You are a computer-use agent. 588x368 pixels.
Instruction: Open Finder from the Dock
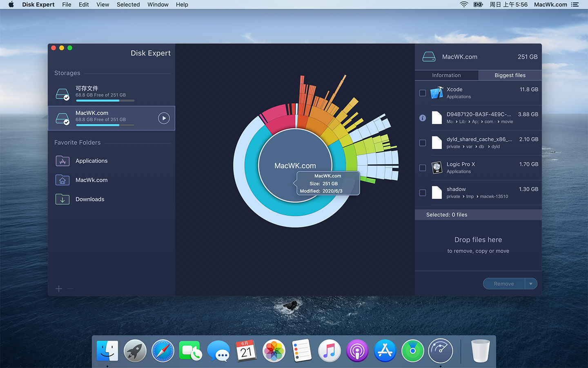(107, 350)
